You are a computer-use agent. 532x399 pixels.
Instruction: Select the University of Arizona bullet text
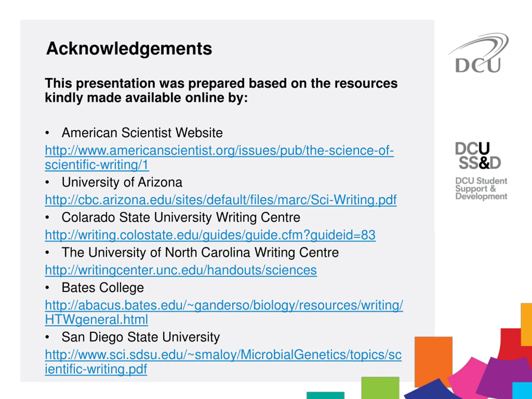122,182
